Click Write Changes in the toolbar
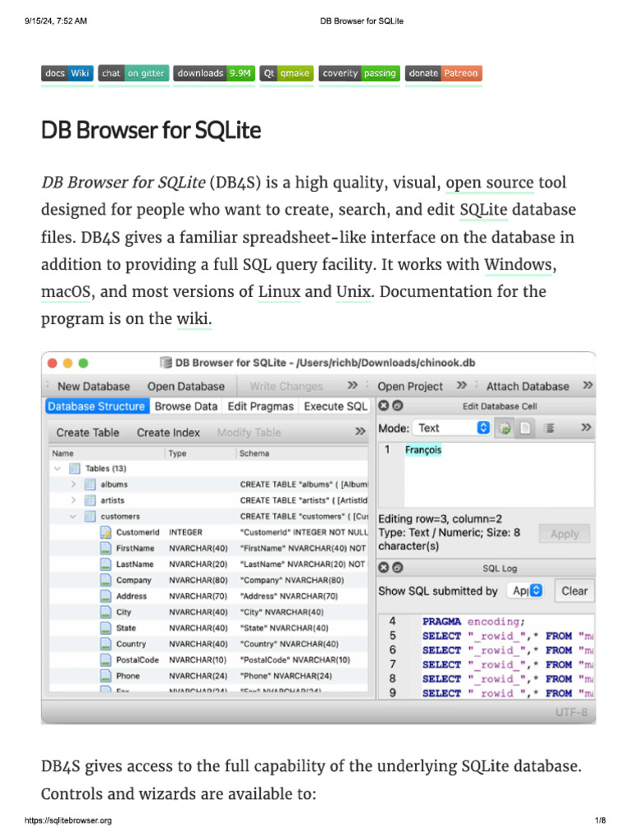The width and height of the screenshot is (630, 840). 286,386
